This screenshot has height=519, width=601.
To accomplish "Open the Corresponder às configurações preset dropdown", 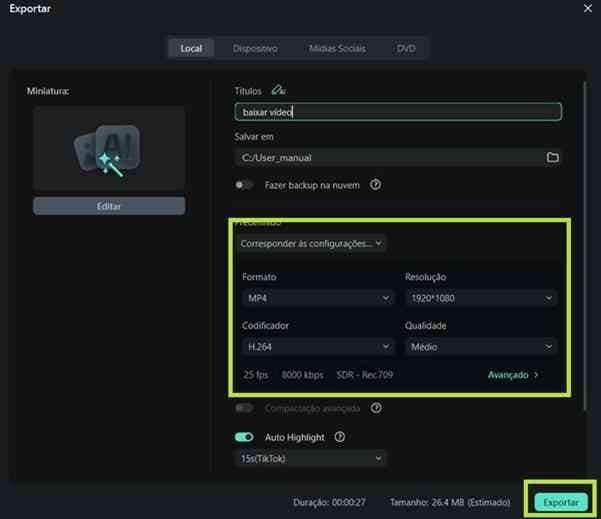I will (x=311, y=243).
